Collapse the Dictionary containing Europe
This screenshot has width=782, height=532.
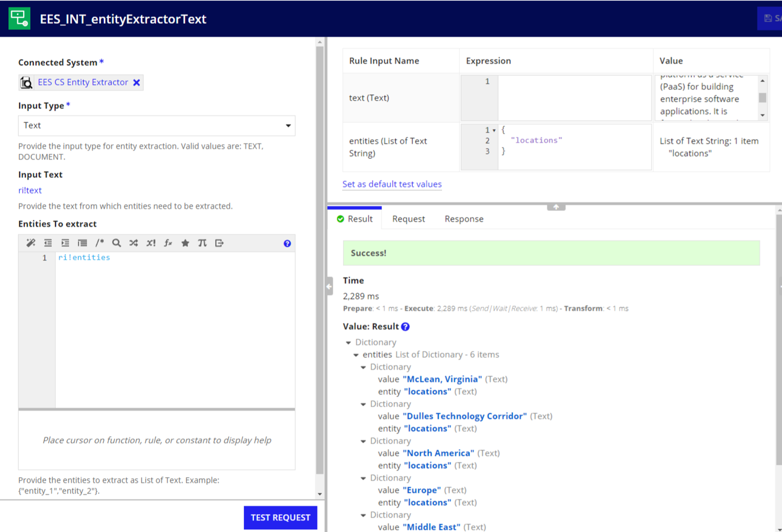click(363, 478)
